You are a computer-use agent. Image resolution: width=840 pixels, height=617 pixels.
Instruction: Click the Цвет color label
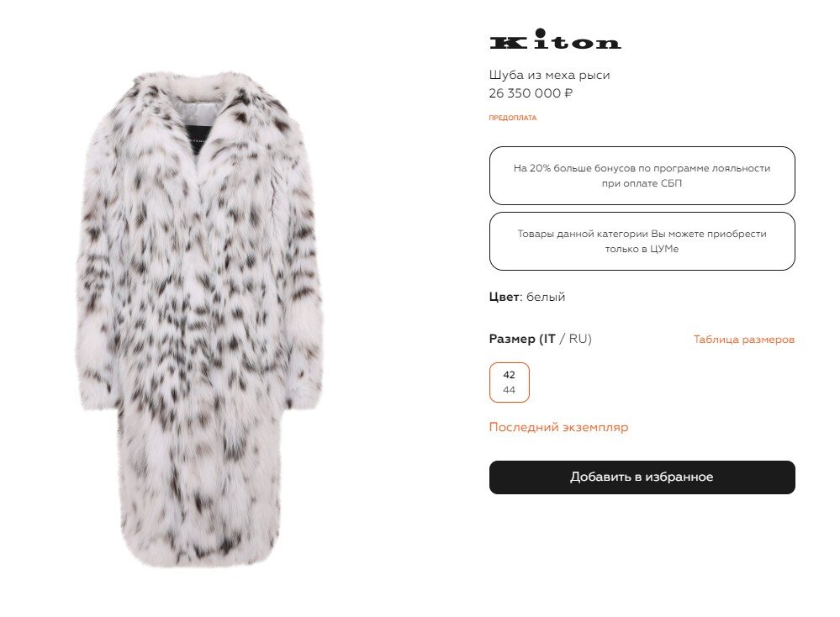point(505,297)
